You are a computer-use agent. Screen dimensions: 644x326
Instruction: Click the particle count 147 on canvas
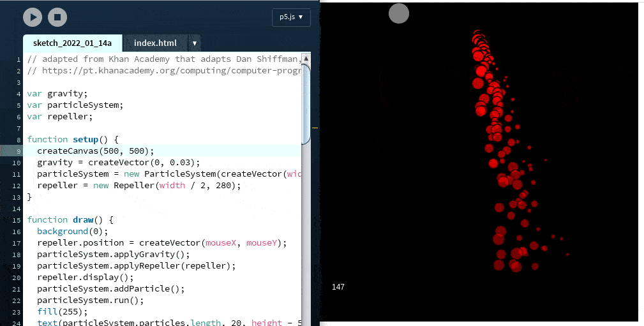click(x=338, y=287)
